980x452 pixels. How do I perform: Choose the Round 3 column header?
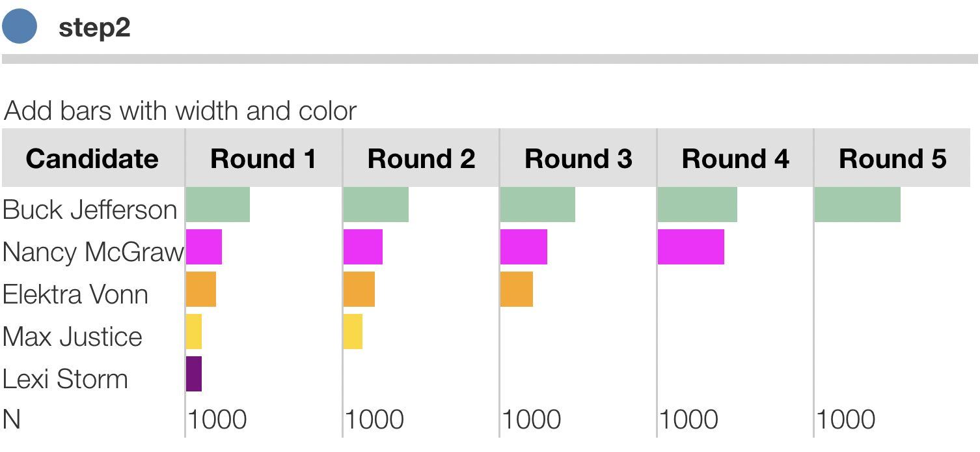coord(578,159)
